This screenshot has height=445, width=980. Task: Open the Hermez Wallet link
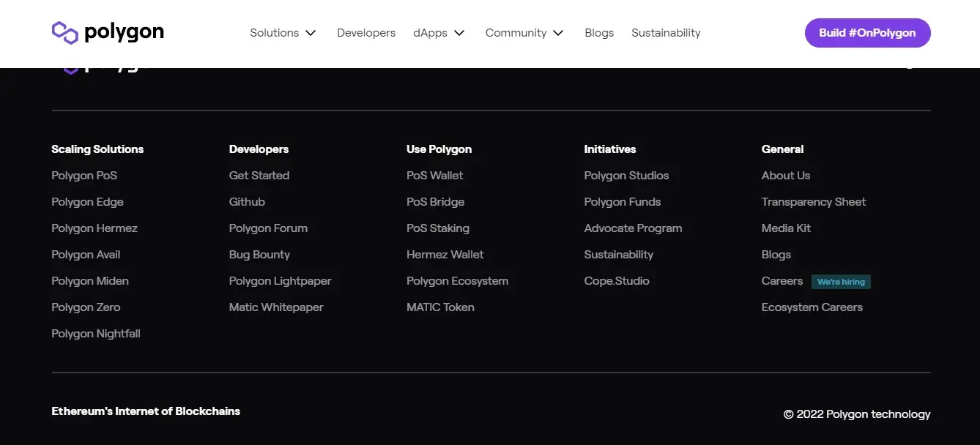pos(445,255)
